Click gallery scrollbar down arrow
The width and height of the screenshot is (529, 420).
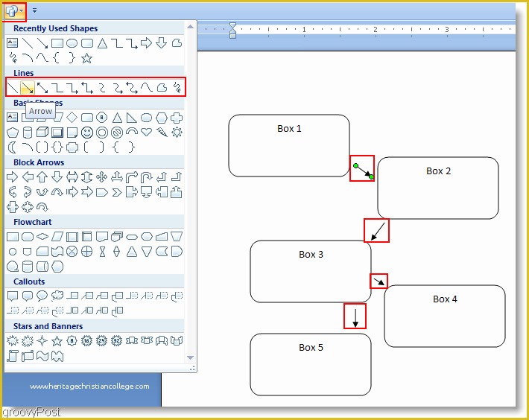coord(190,357)
